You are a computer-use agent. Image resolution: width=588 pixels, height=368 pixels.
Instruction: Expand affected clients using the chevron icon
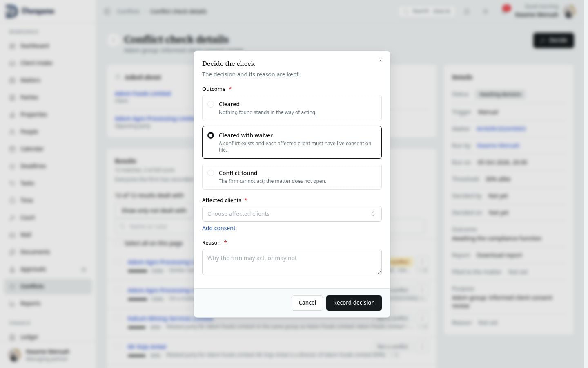(x=373, y=214)
